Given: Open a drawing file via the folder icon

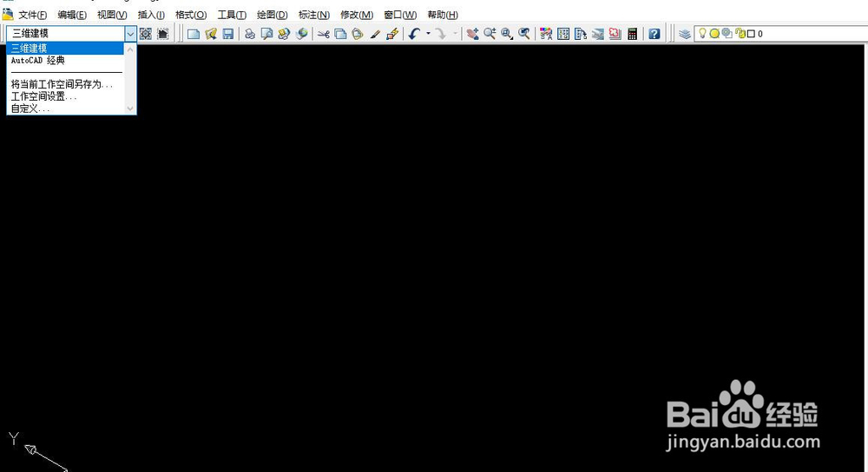Looking at the screenshot, I should point(210,34).
